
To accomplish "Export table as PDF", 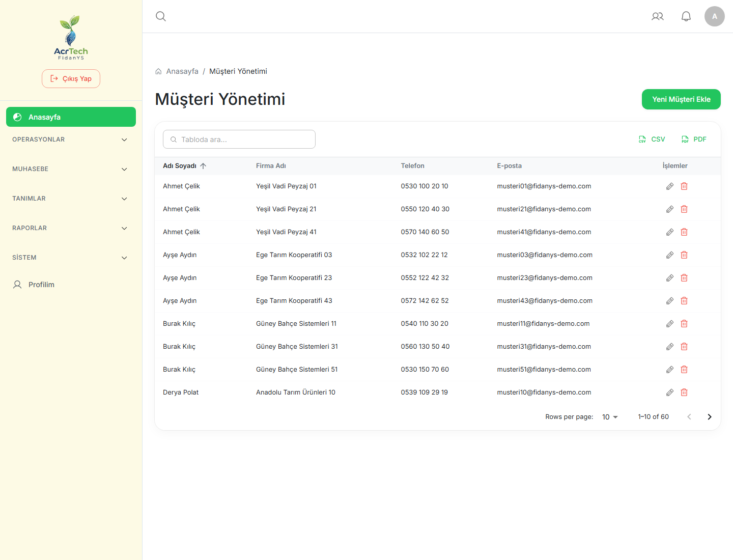I will point(694,139).
